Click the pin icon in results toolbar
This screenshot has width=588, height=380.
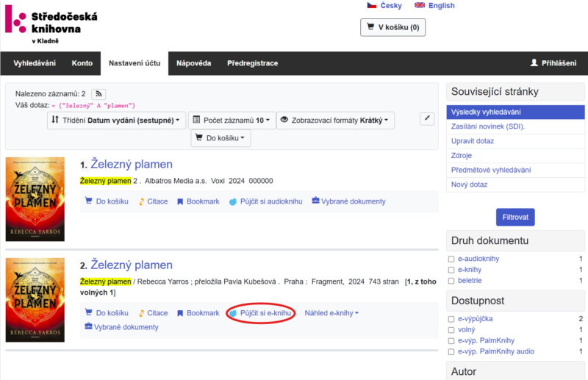coord(427,119)
